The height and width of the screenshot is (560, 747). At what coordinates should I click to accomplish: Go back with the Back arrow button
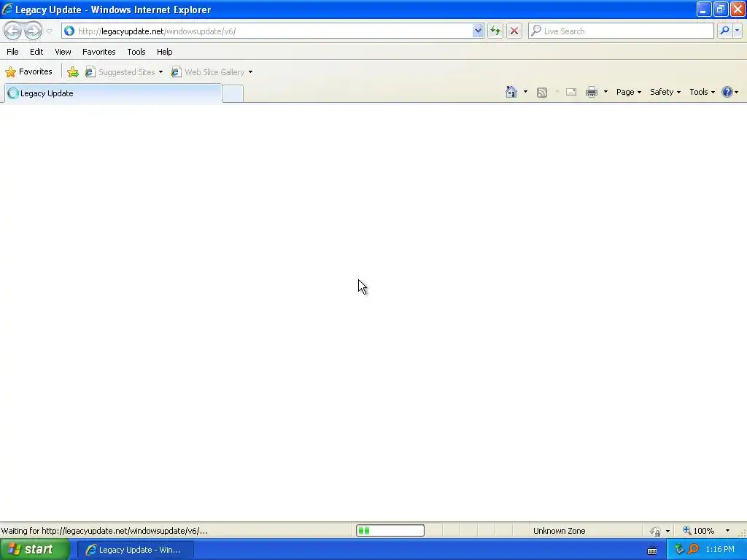tap(13, 31)
